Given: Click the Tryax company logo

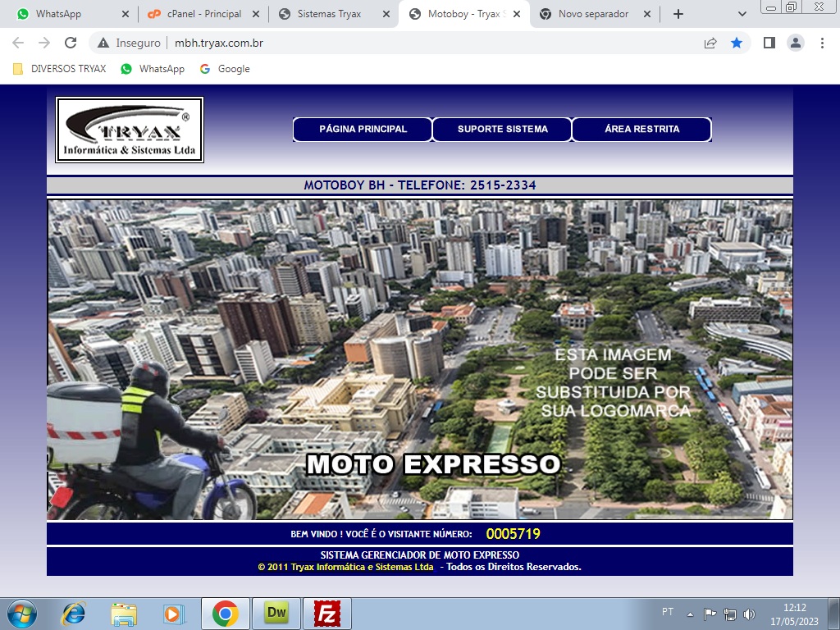Looking at the screenshot, I should 130,130.
